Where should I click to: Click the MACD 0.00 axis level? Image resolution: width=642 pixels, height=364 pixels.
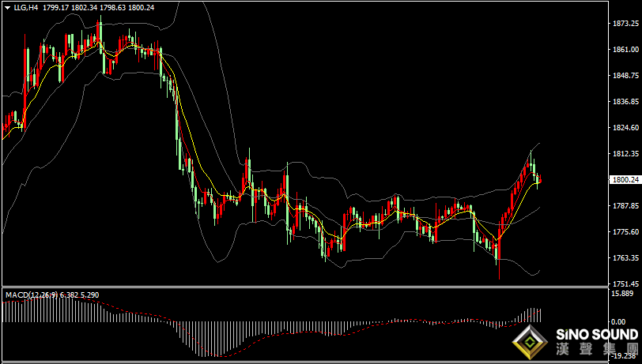[x=629, y=321]
